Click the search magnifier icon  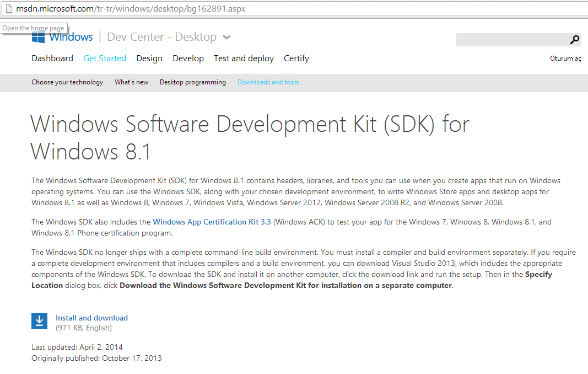click(x=575, y=39)
